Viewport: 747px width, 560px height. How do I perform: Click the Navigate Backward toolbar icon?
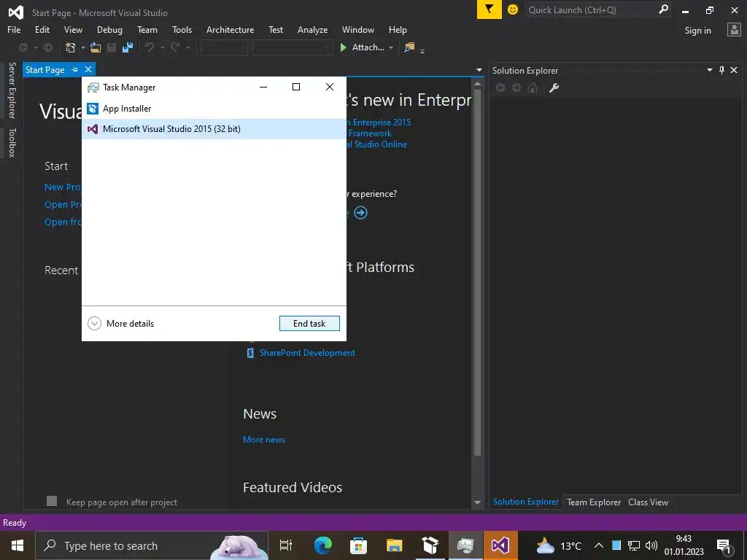click(23, 47)
